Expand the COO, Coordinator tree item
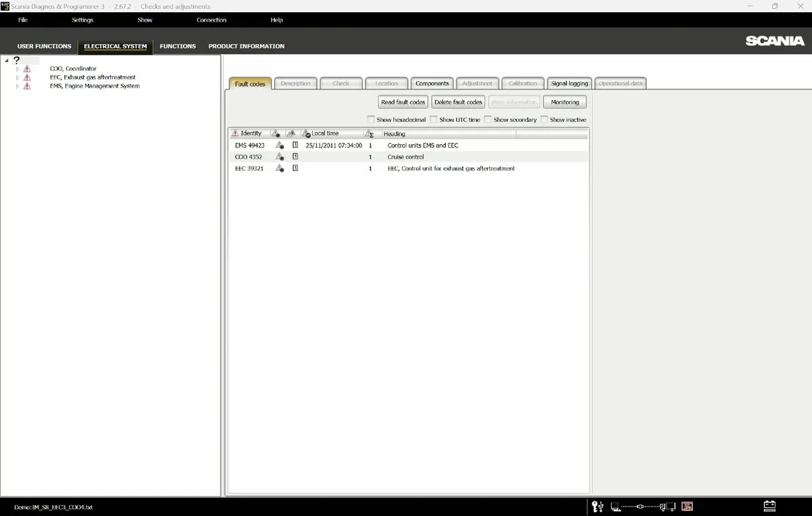Viewport: 812px width, 516px height. pyautogui.click(x=17, y=68)
